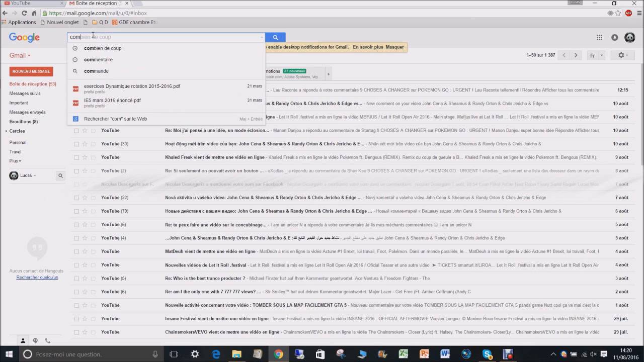Screen dimensions: 644x362
Task: Click the blue Gmail search button
Action: pyautogui.click(x=275, y=37)
